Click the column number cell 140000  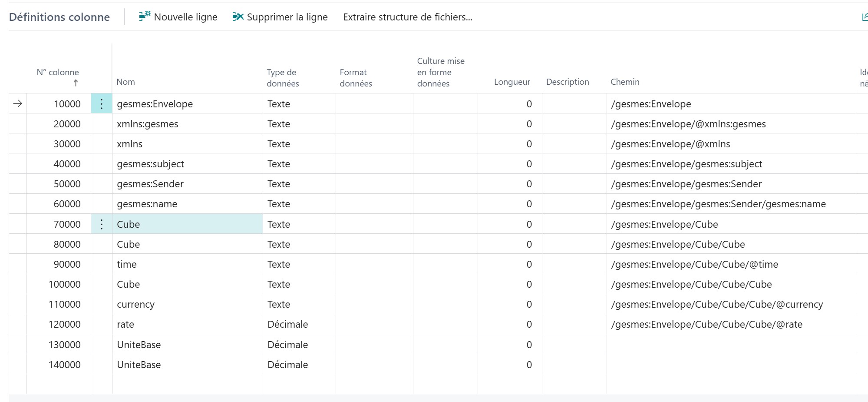(x=64, y=365)
